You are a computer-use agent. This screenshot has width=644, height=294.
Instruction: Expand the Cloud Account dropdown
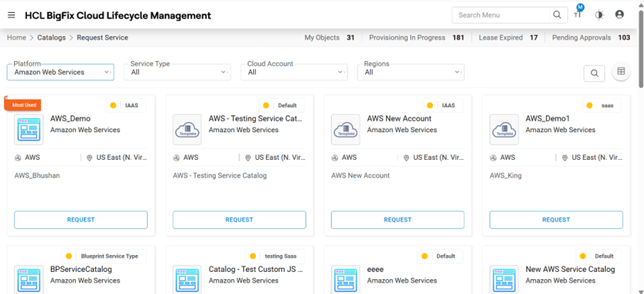pyautogui.click(x=296, y=72)
